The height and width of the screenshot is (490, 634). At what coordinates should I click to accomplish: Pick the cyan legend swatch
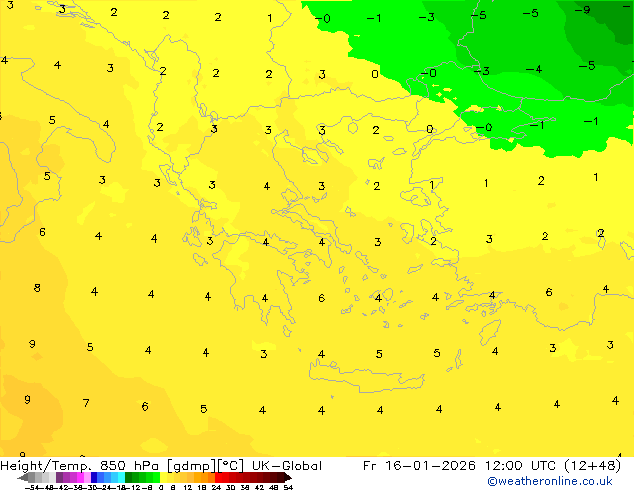pos(122,478)
